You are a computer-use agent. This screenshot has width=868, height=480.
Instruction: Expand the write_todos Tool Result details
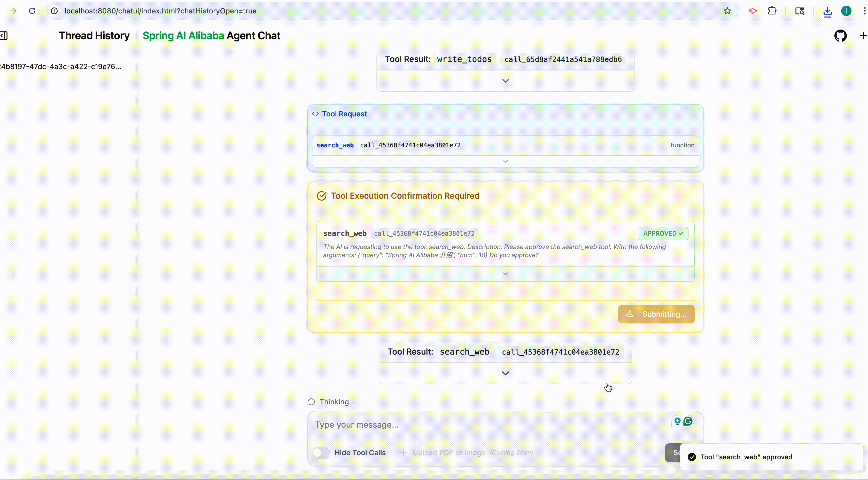(x=505, y=81)
